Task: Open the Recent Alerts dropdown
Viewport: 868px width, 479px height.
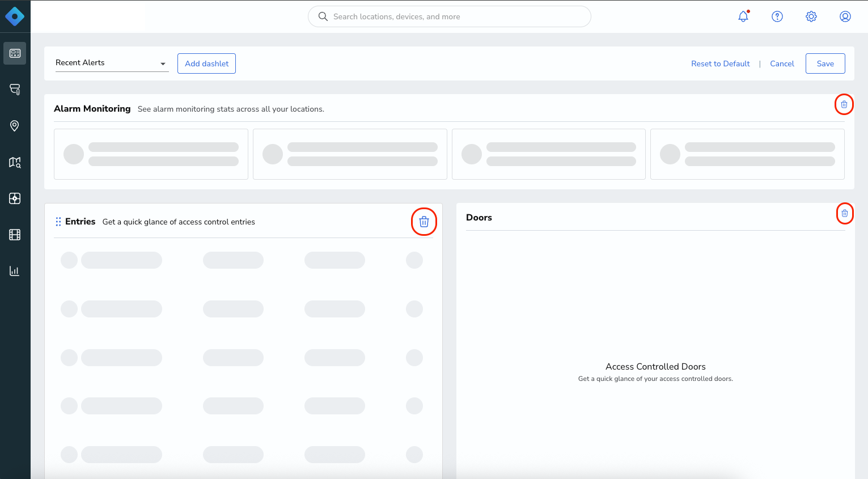Action: 112,63
